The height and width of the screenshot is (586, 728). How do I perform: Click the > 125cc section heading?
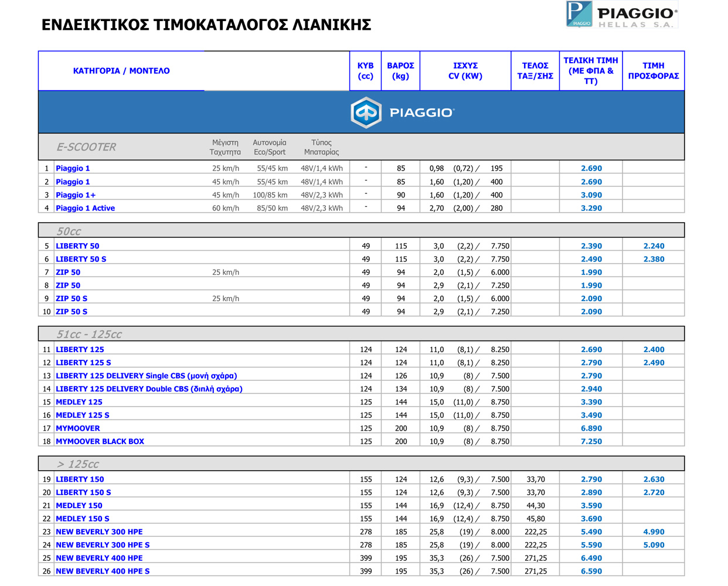coord(78,464)
